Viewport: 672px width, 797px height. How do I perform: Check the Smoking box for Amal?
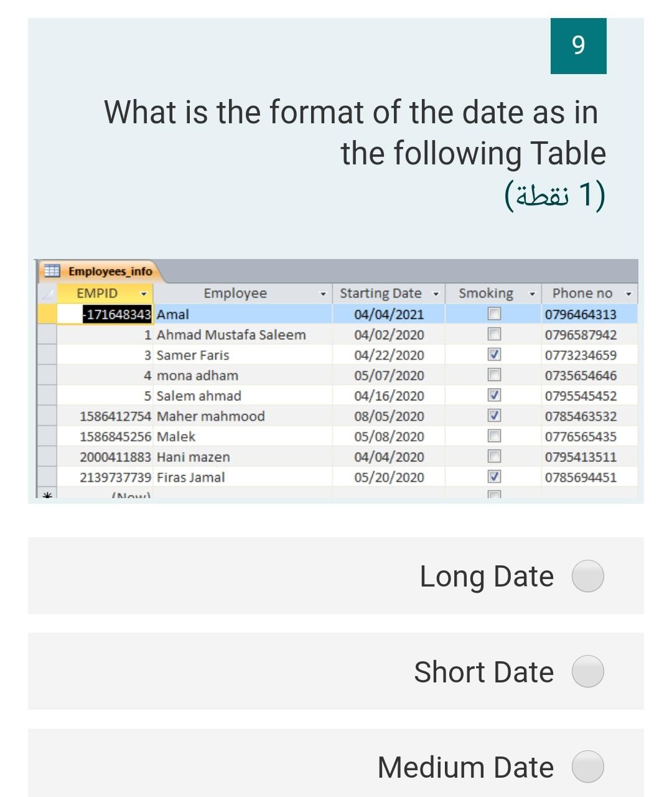(495, 314)
